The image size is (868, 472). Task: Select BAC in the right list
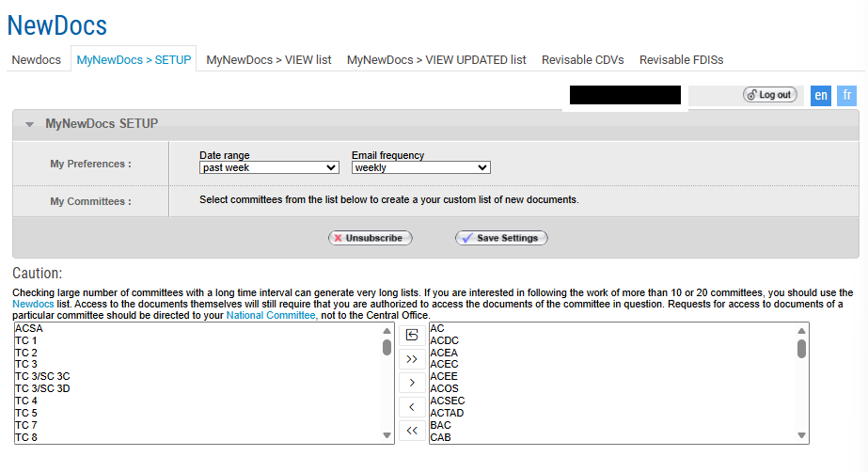[x=613, y=425]
